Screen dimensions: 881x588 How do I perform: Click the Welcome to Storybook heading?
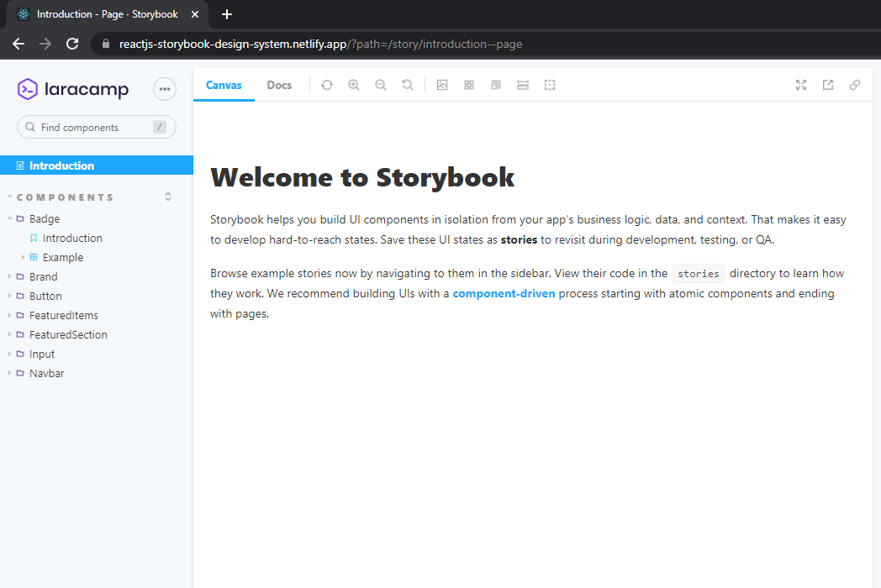coord(362,177)
